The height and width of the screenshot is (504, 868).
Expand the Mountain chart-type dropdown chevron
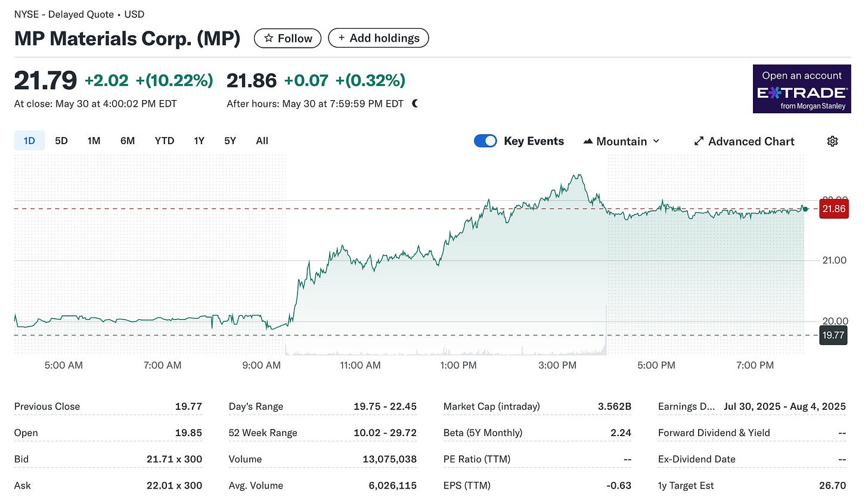[x=656, y=141]
